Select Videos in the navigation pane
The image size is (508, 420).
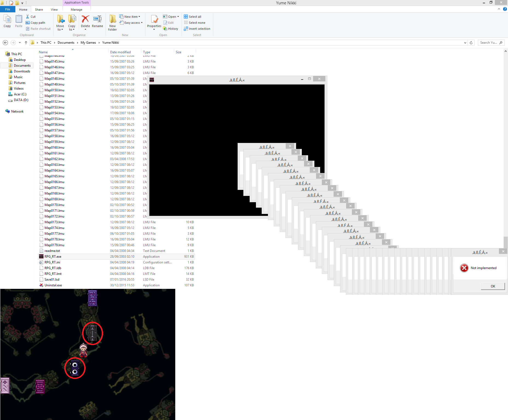(19, 89)
